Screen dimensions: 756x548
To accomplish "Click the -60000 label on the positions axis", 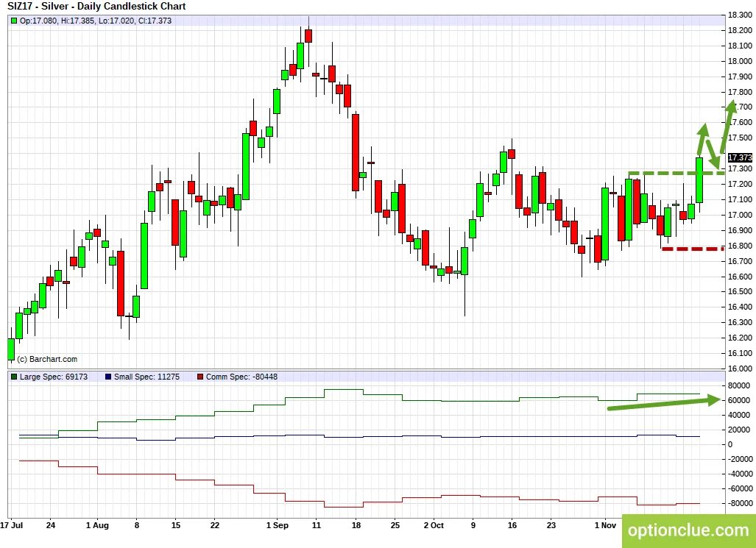I will coord(739,488).
